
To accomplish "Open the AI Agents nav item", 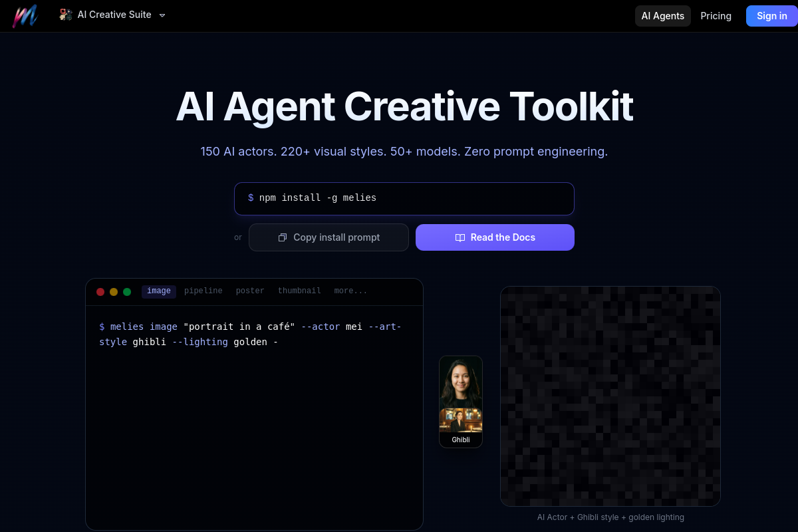I will click(x=663, y=16).
